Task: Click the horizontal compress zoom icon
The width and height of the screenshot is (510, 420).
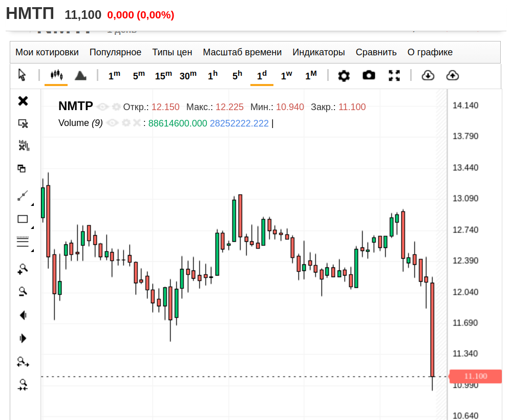Action: tap(23, 385)
